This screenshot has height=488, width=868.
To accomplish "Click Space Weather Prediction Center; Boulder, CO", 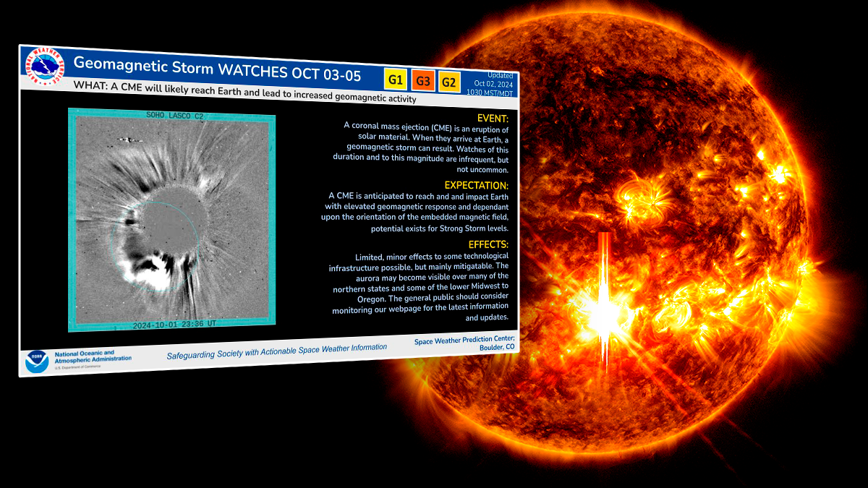I will click(464, 343).
